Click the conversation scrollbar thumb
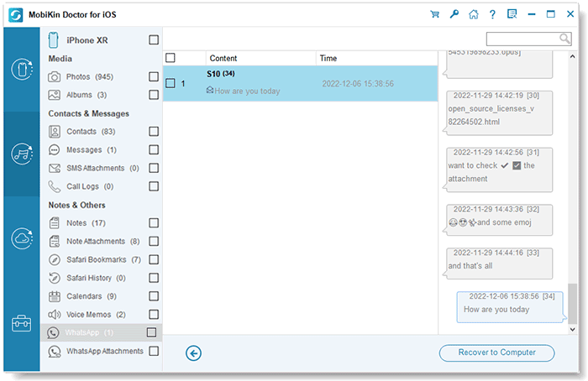The image size is (588, 381). click(572, 304)
